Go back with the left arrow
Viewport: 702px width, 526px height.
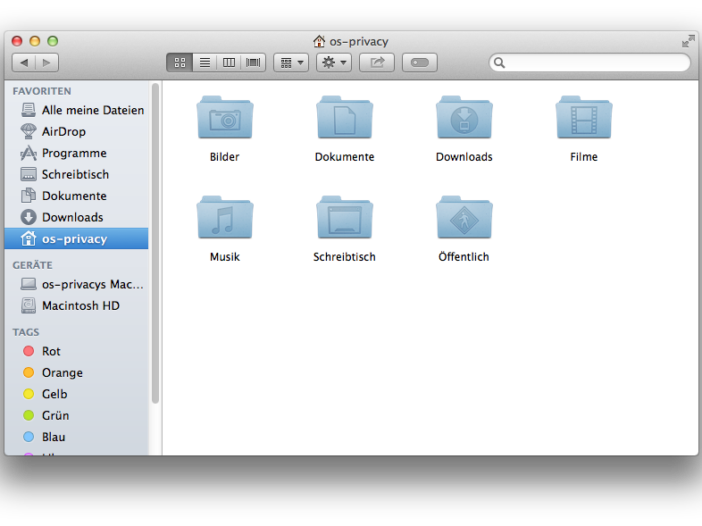(24, 62)
